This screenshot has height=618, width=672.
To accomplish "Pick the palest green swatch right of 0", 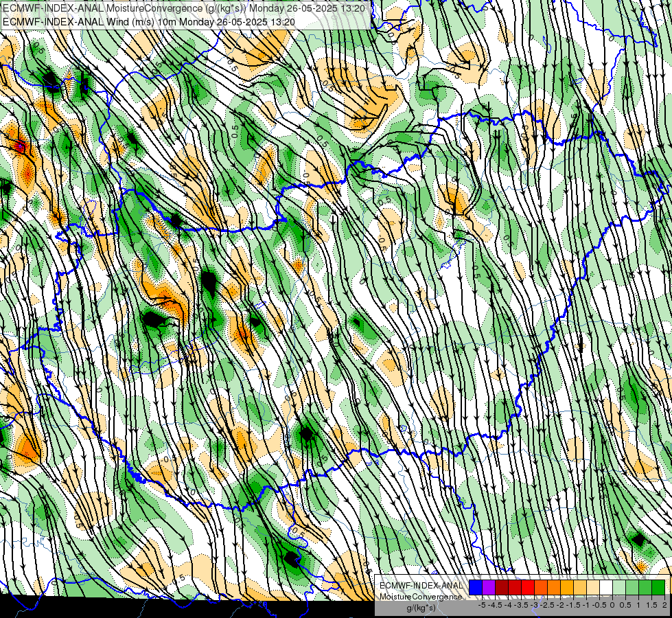I will point(619,588).
